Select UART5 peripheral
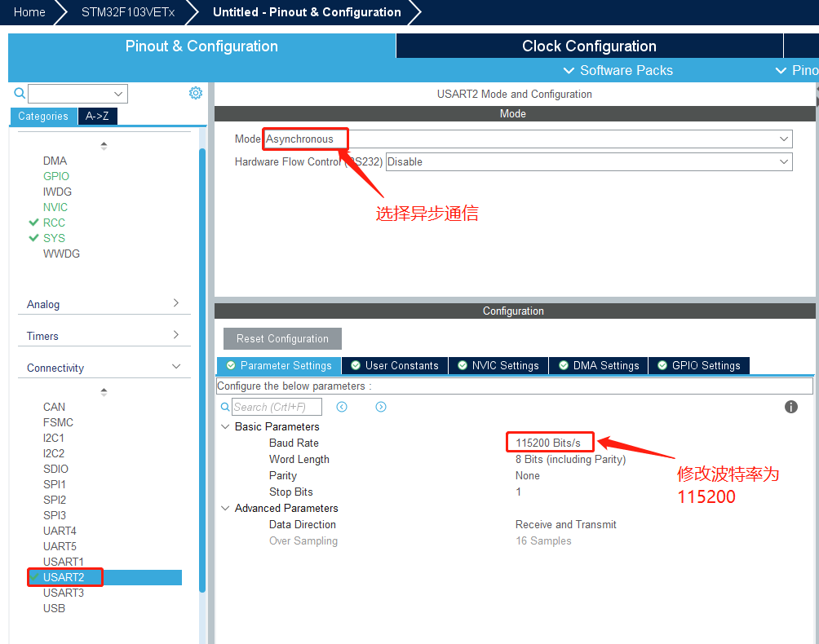 60,546
